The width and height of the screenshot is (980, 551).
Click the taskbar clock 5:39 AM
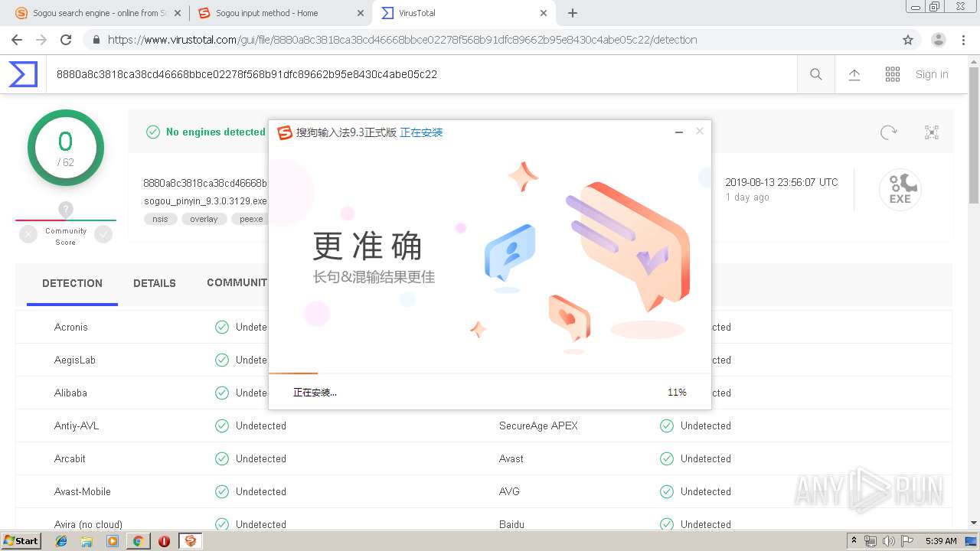(941, 540)
